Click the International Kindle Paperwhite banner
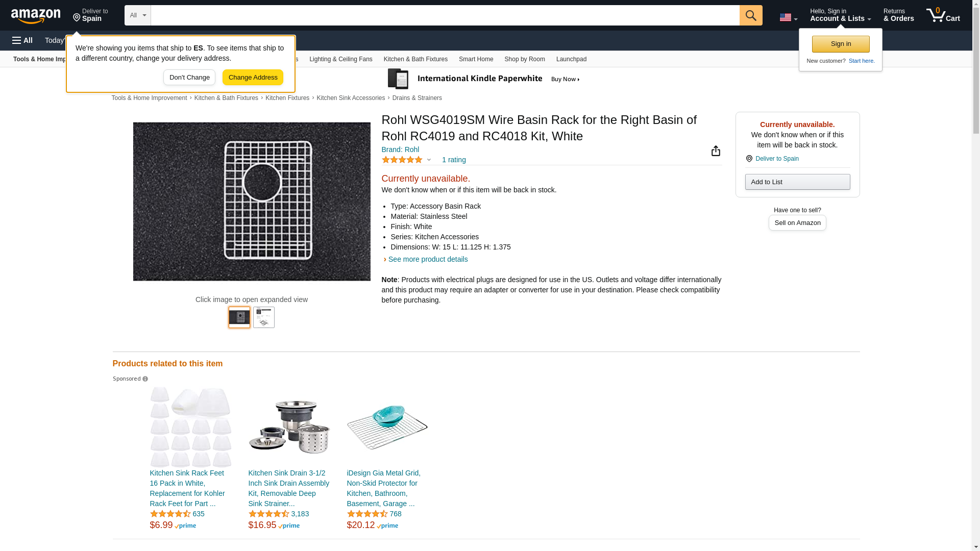 [484, 79]
